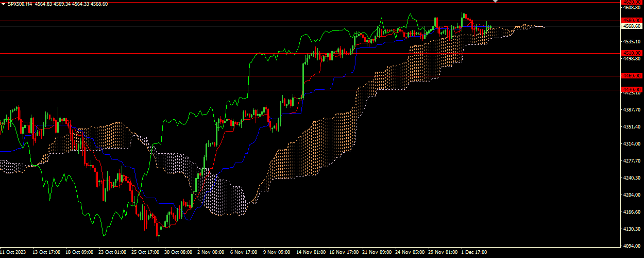The height and width of the screenshot is (258, 644).
Task: Click the 4535.10 value on price scale
Action: (631, 41)
